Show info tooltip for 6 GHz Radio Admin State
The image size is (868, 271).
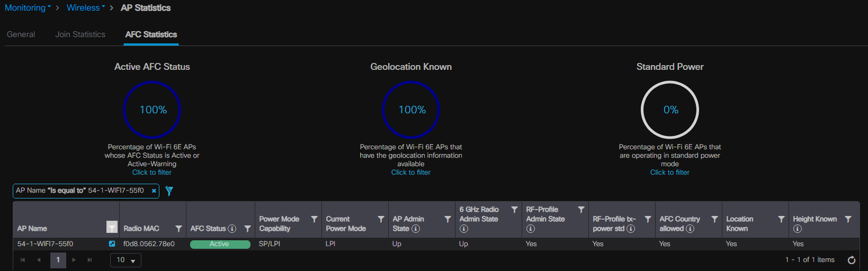(x=464, y=229)
